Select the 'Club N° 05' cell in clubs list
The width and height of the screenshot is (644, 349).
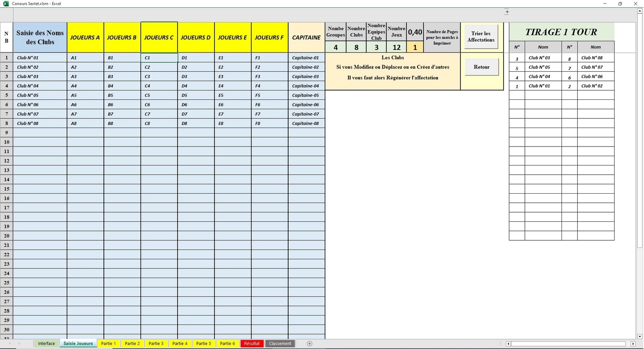click(x=40, y=95)
